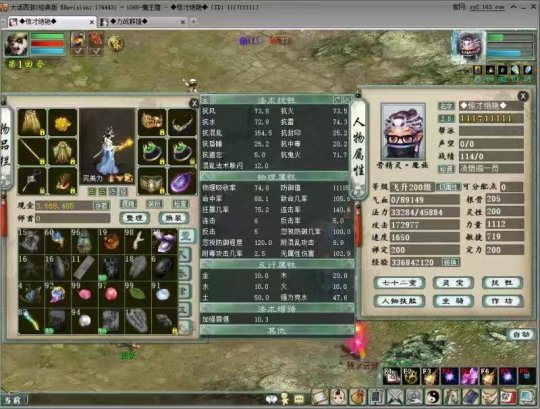
Task: Select the 壹 inventory page tab
Action: coord(186,236)
